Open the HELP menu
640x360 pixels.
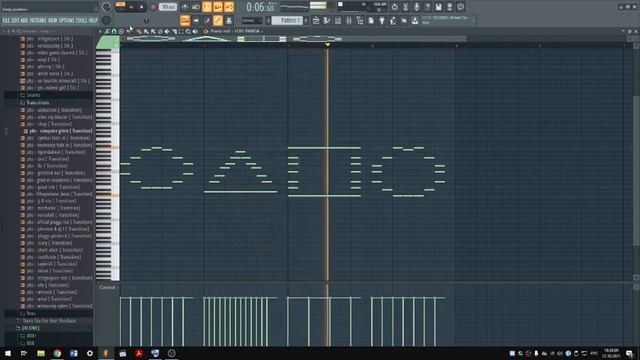[93, 20]
